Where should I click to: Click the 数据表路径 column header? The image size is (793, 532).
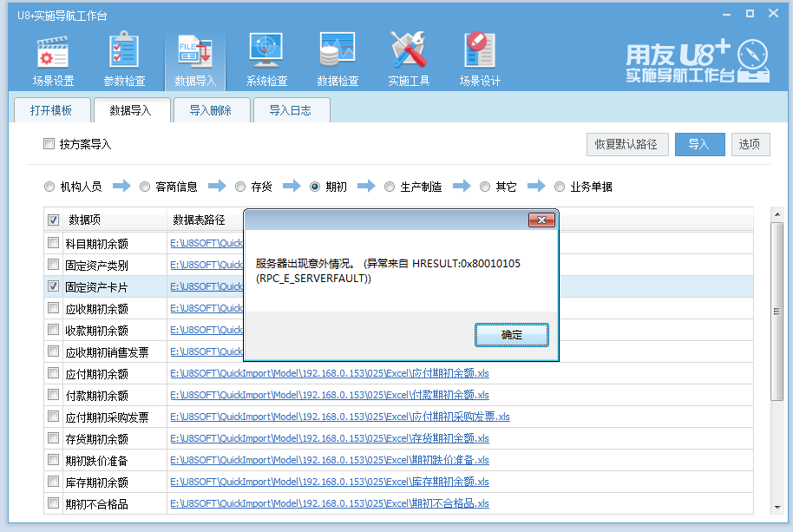point(199,220)
